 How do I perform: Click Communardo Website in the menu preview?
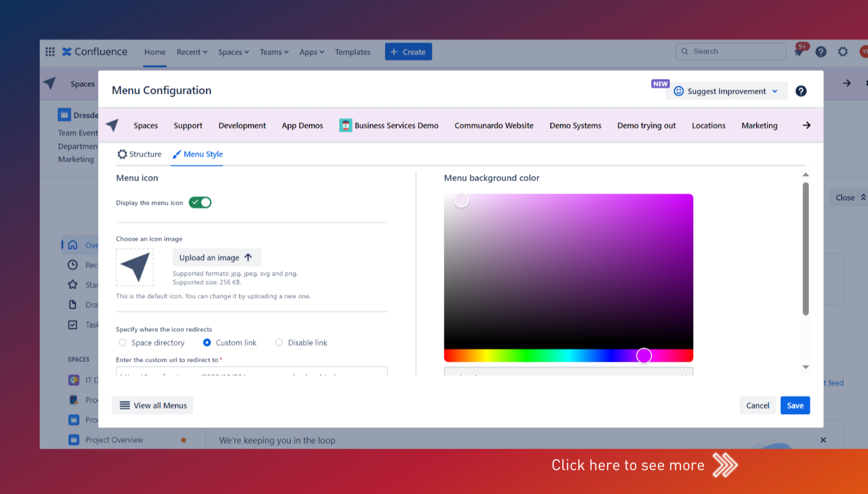pyautogui.click(x=494, y=125)
